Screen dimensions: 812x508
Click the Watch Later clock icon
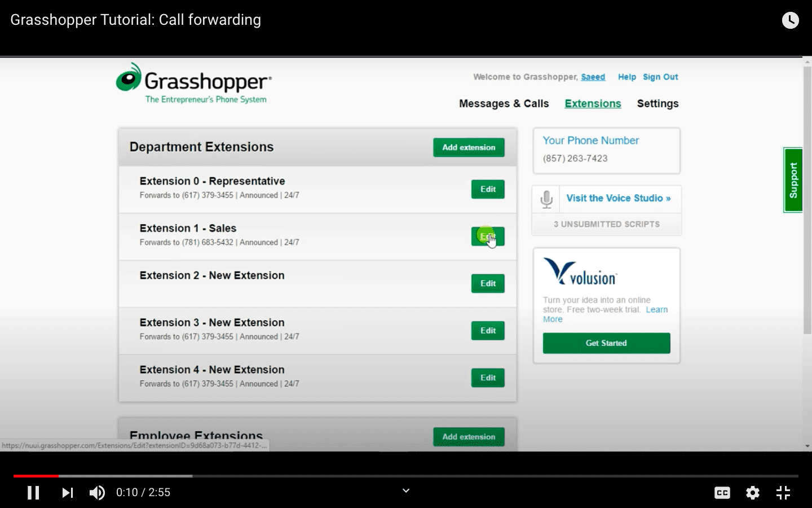[791, 20]
